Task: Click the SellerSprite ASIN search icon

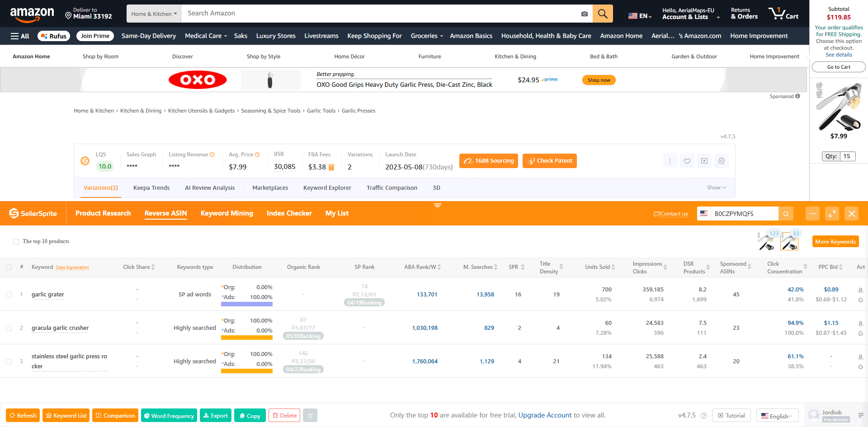Action: (786, 214)
